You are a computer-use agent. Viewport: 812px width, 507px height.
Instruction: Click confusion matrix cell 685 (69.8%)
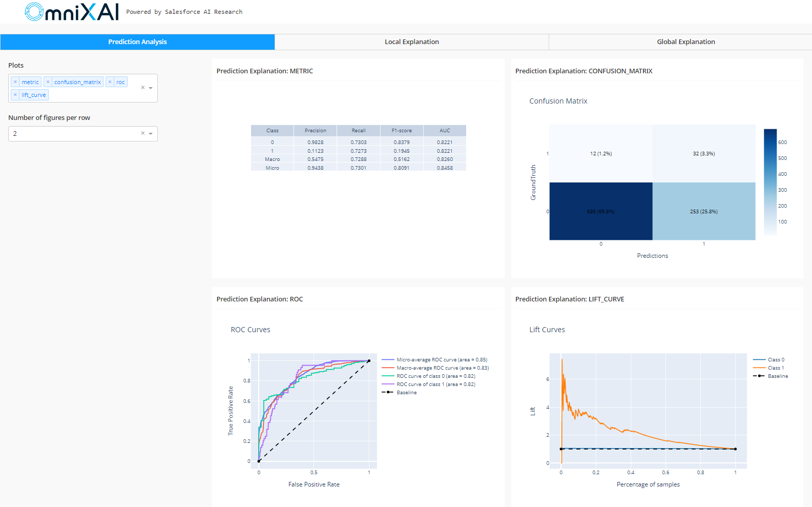tap(601, 211)
